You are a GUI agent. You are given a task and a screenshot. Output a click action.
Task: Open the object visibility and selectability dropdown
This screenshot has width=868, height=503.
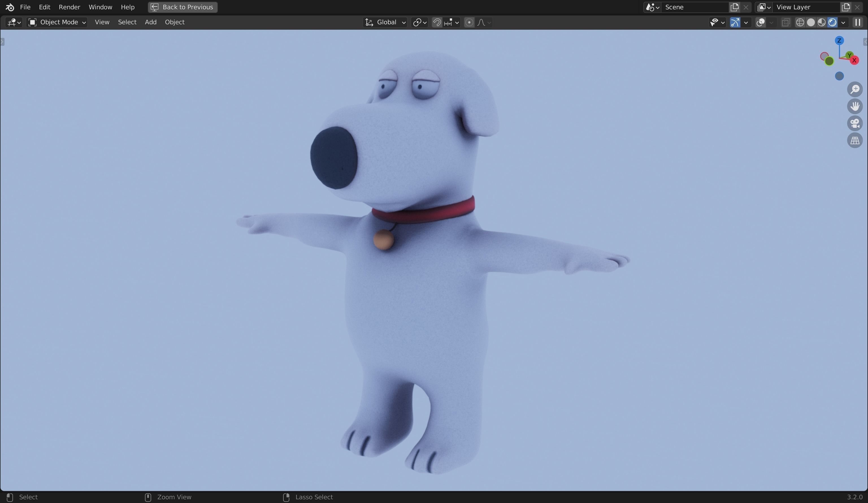pos(717,22)
